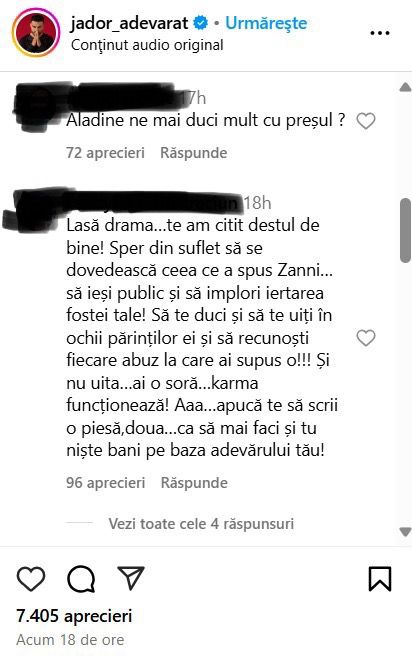Save post with the bookmark icon

(380, 579)
